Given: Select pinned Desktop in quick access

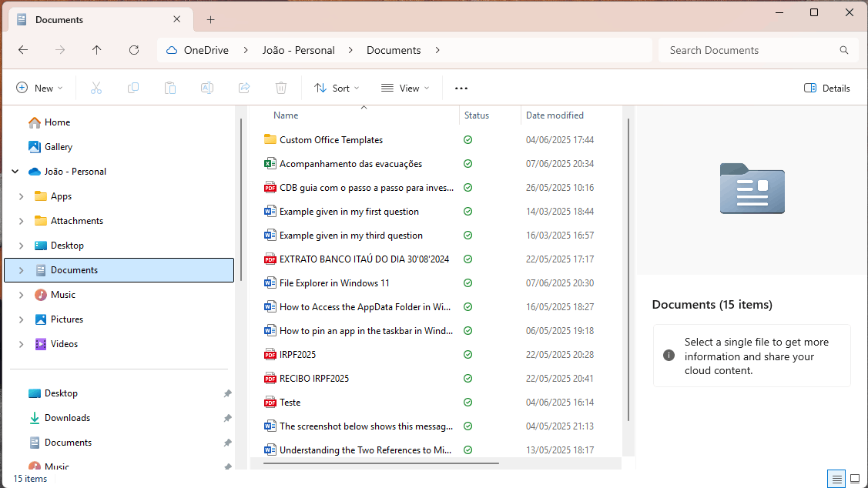Looking at the screenshot, I should 61,393.
